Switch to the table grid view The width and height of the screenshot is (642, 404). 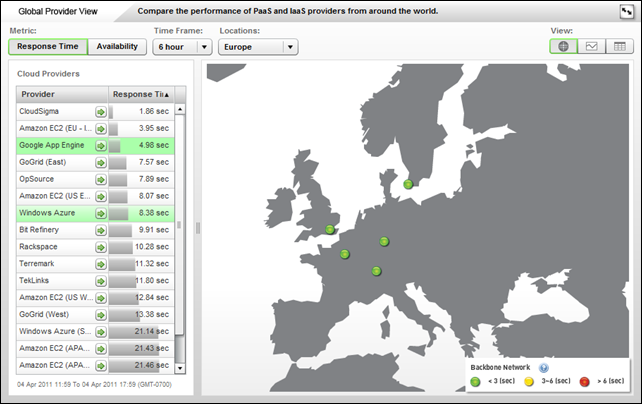(619, 46)
